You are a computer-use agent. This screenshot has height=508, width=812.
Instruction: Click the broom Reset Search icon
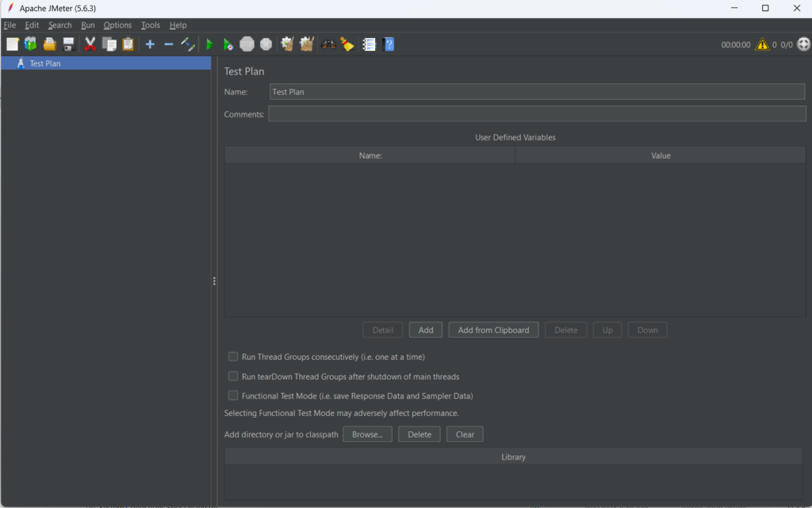point(347,44)
